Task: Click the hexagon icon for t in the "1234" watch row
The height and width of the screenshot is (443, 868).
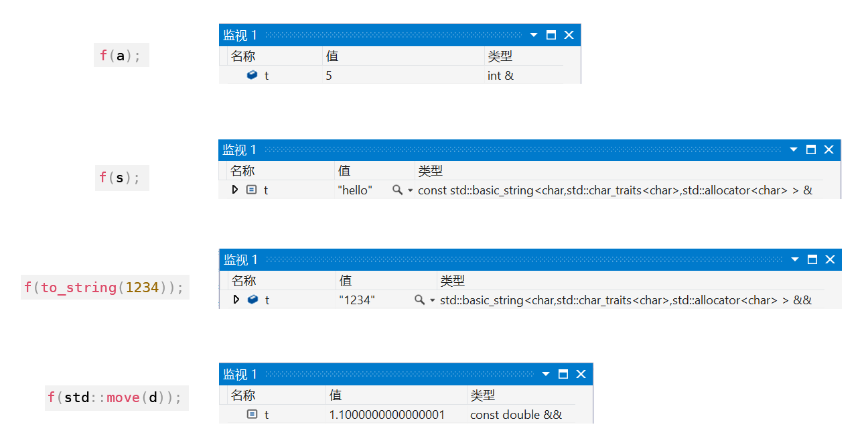Action: (251, 300)
